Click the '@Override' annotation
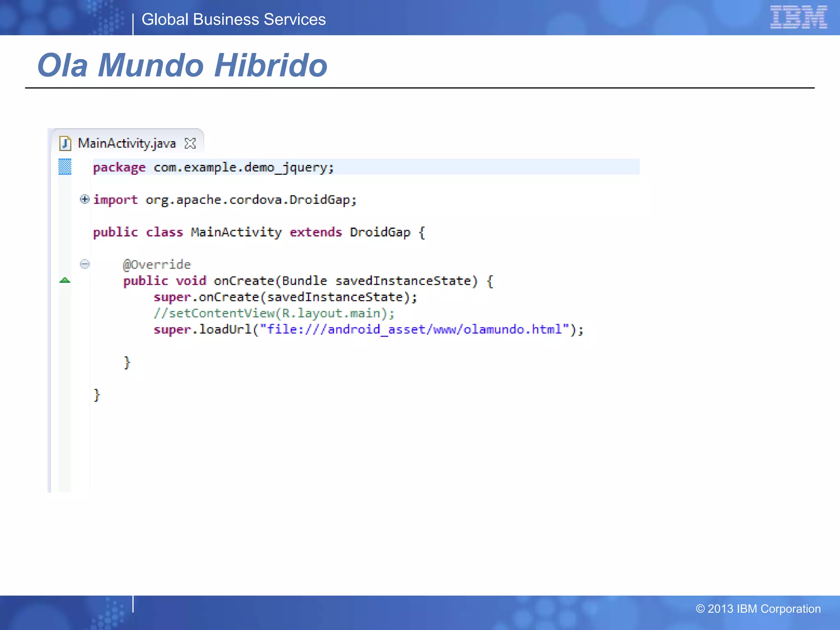840x630 pixels. point(157,265)
